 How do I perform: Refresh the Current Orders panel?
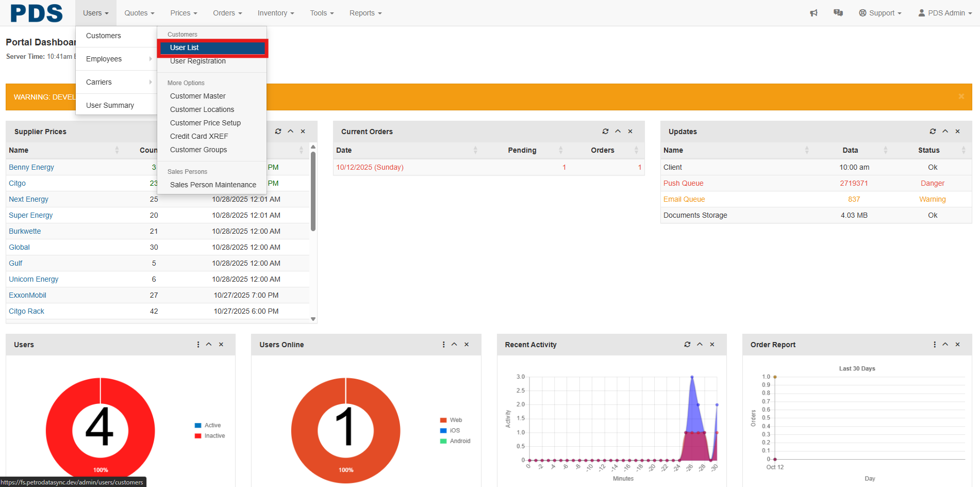point(605,132)
